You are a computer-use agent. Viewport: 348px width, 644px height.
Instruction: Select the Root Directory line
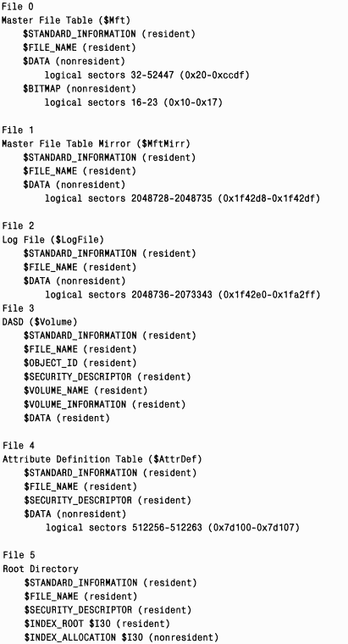pyautogui.click(x=40, y=569)
